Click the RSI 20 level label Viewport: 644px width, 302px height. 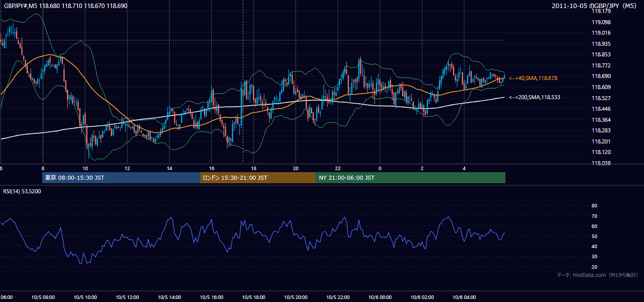point(594,267)
